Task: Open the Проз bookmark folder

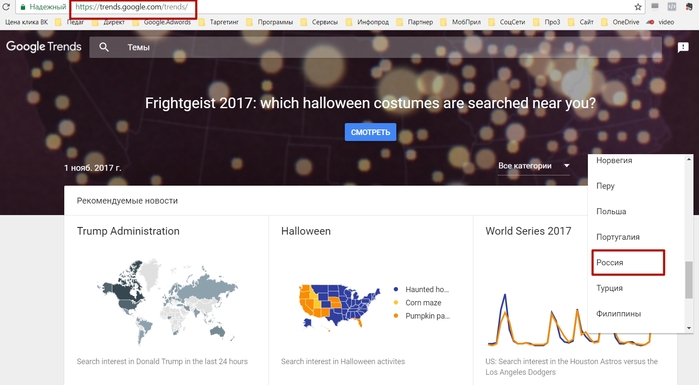Action: coord(547,22)
